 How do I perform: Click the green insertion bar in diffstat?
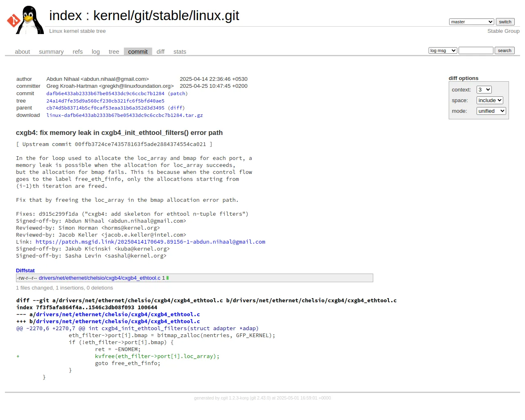click(167, 278)
